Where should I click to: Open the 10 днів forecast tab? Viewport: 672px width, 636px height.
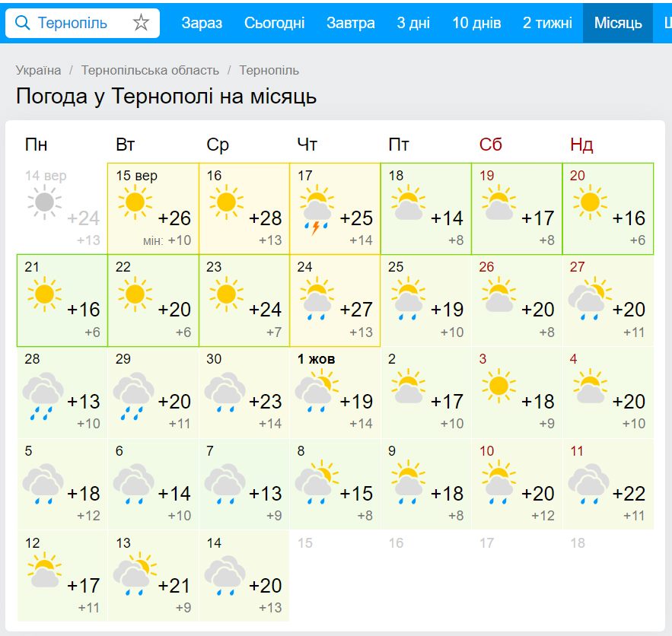[x=476, y=23]
